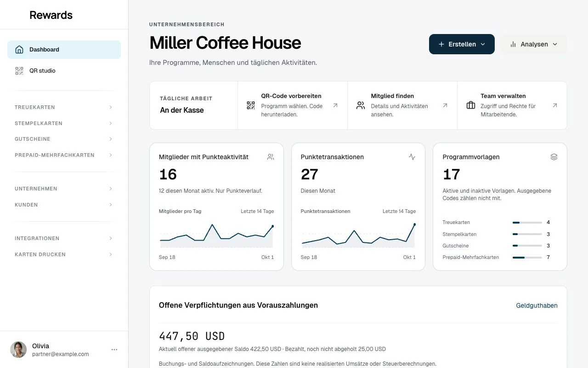Screen dimensions: 588x368
Task: Click the QR studio icon in sidebar
Action: pos(19,71)
